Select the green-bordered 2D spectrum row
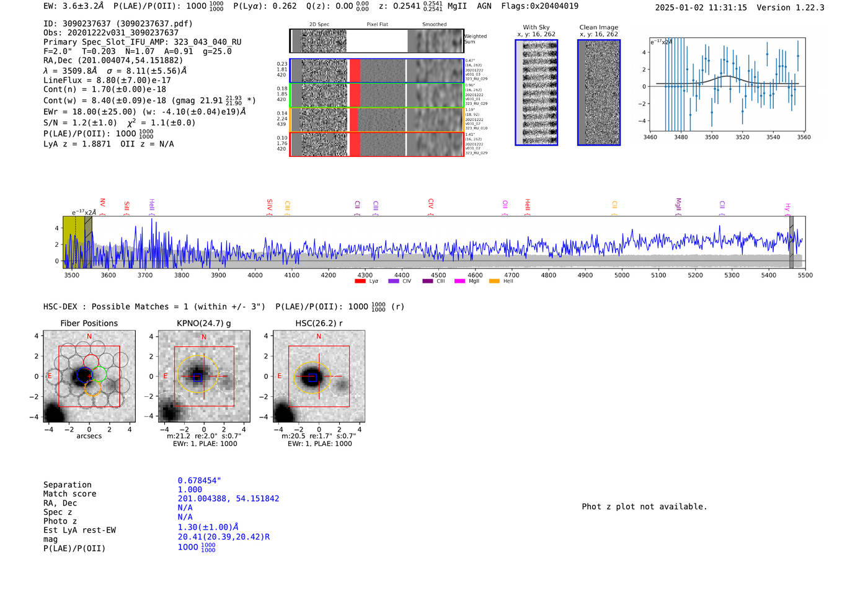Image resolution: width=868 pixels, height=591 pixels. pyautogui.click(x=377, y=96)
